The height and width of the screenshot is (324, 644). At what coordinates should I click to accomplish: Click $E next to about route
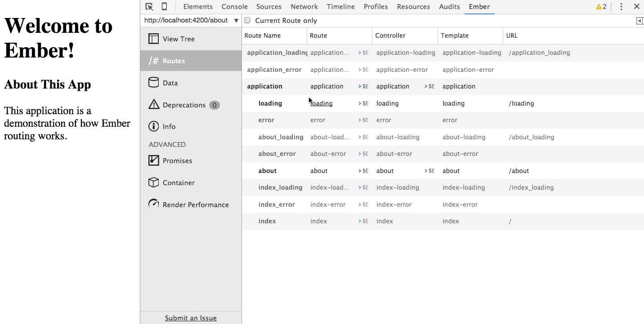[363, 171]
